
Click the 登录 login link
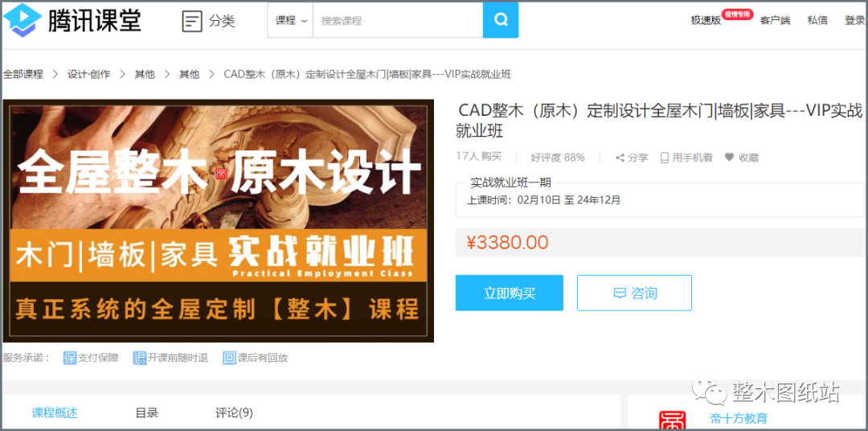(854, 20)
